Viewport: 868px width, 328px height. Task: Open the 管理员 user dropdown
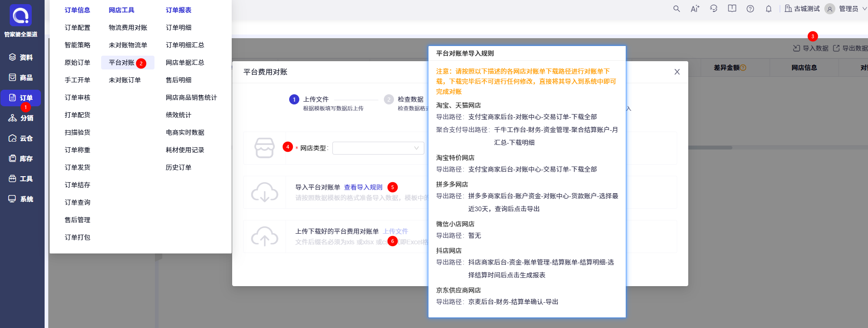pyautogui.click(x=846, y=9)
